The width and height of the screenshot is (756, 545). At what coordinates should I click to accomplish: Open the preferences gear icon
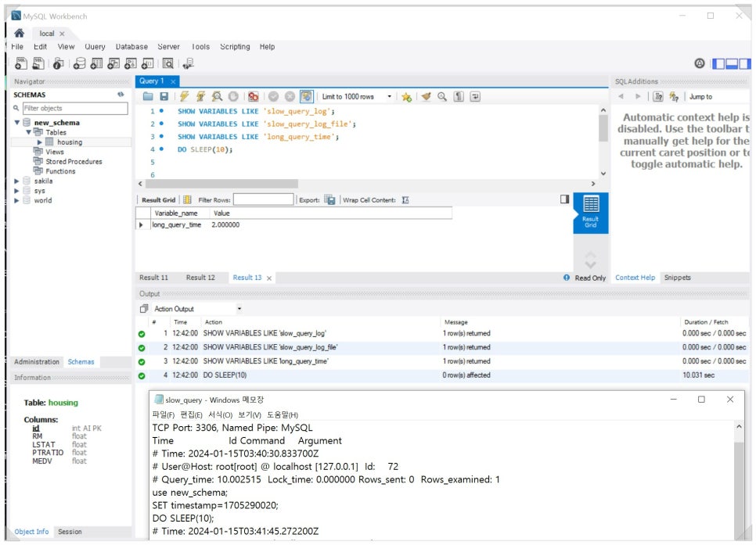[x=700, y=63]
